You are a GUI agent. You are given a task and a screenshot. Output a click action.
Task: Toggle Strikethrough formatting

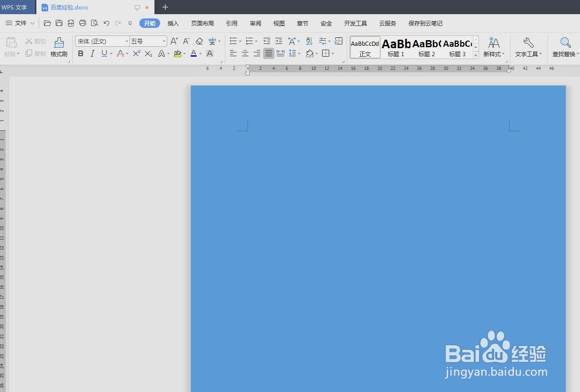[x=120, y=53]
